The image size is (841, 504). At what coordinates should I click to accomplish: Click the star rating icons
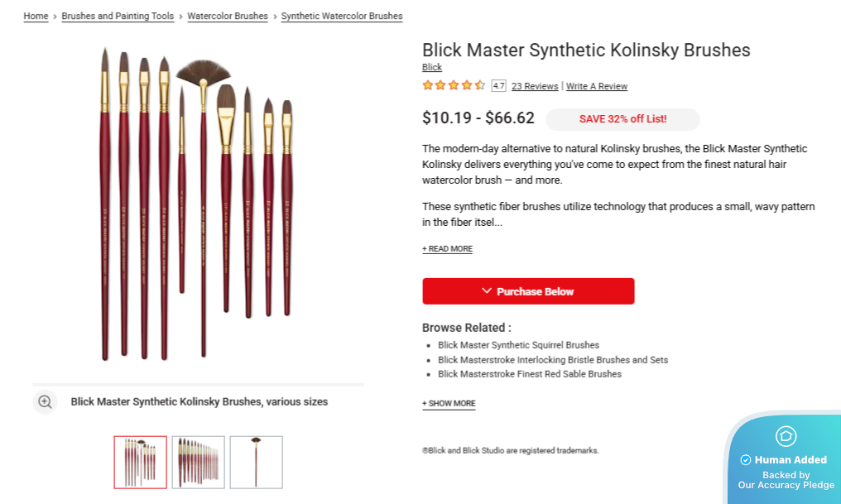[x=454, y=85]
